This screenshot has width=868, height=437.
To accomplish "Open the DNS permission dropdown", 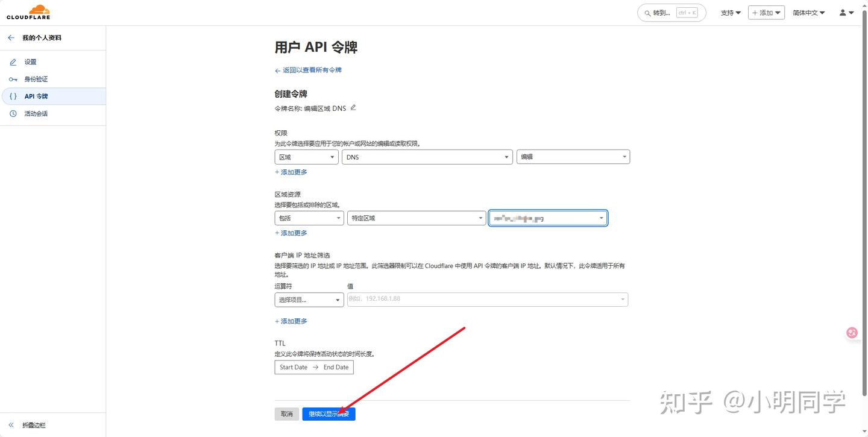I will [x=427, y=157].
